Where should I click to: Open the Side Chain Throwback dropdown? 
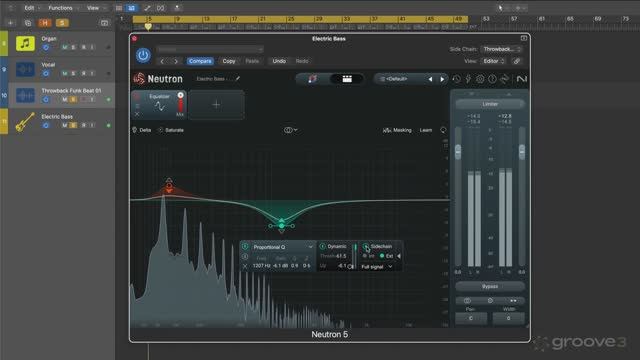point(502,49)
